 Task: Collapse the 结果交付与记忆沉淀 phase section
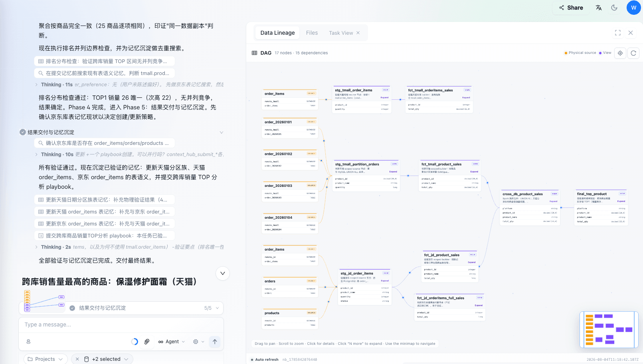pos(222,132)
